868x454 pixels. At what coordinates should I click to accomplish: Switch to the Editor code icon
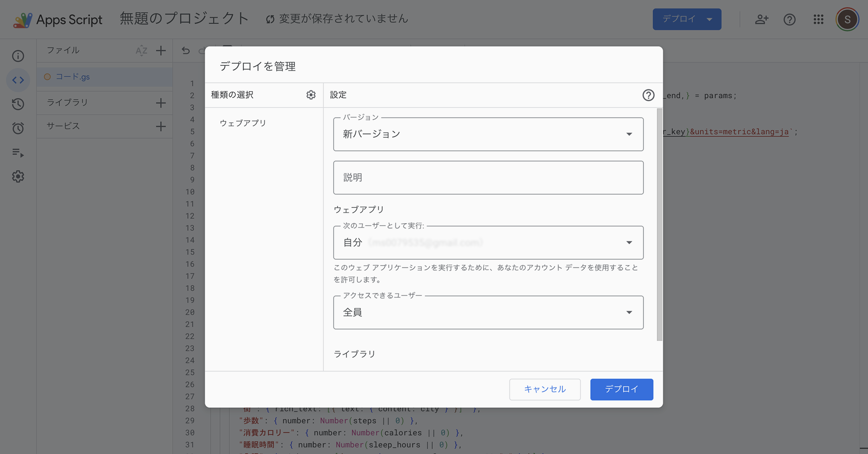(18, 80)
